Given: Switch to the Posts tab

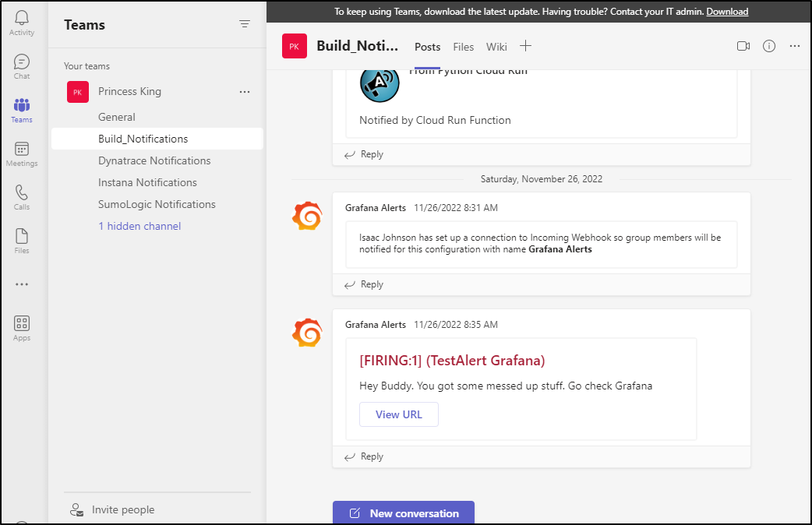Looking at the screenshot, I should click(427, 47).
